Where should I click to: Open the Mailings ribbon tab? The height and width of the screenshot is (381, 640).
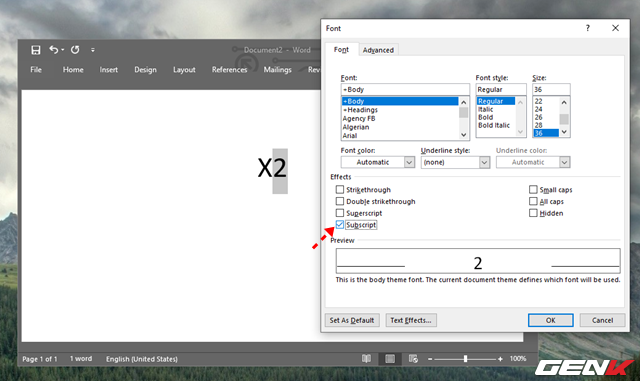[x=278, y=70]
